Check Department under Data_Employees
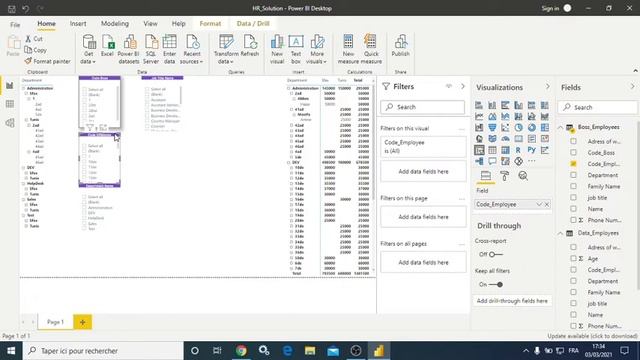 coord(573,281)
